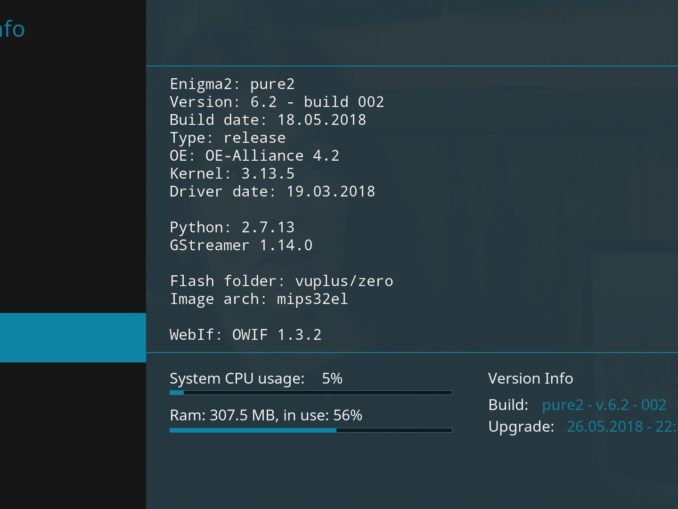
Task: Click build value 'pure2 - v.6.2 - 002'
Action: tap(604, 405)
